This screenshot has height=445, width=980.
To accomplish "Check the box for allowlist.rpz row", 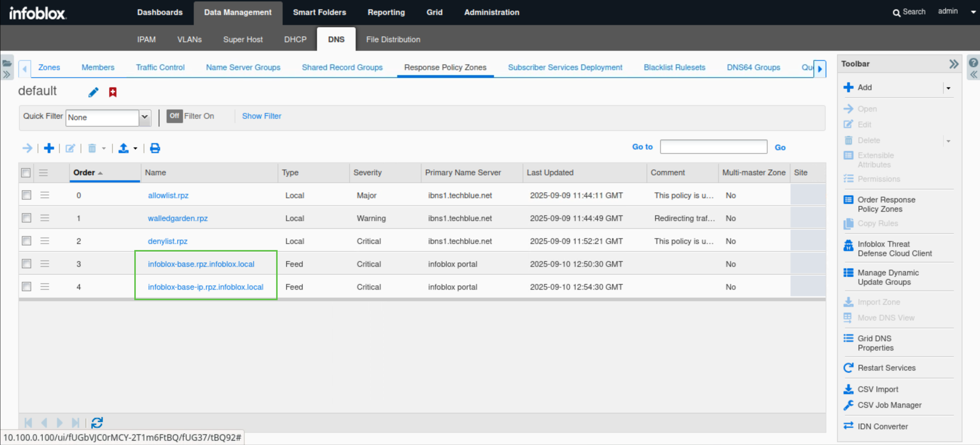I will [26, 195].
